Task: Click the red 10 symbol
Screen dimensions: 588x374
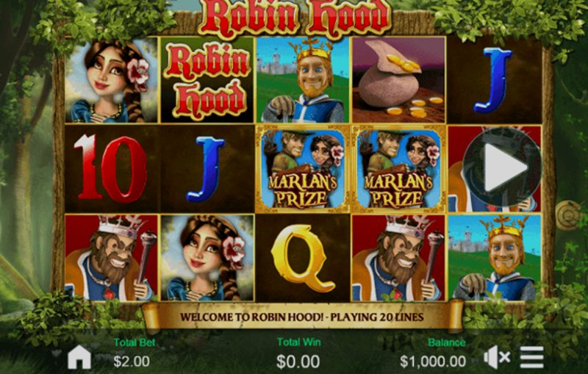Action: tap(112, 169)
